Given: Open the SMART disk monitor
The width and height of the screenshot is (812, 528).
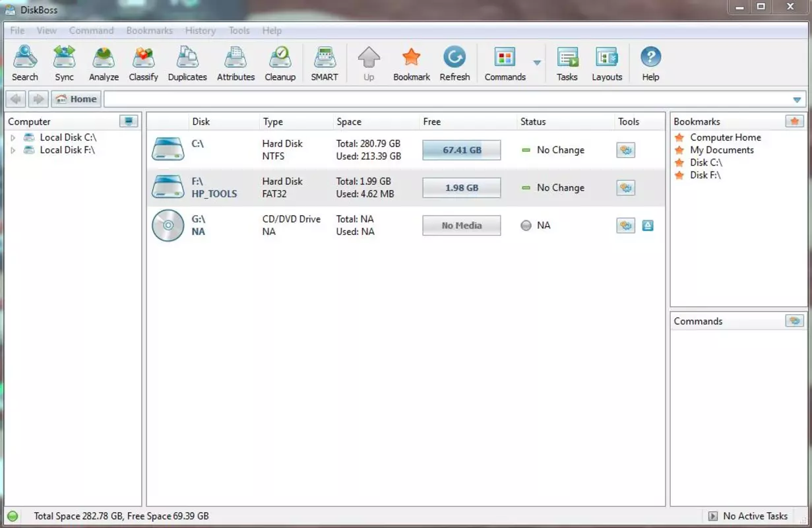Looking at the screenshot, I should (325, 63).
